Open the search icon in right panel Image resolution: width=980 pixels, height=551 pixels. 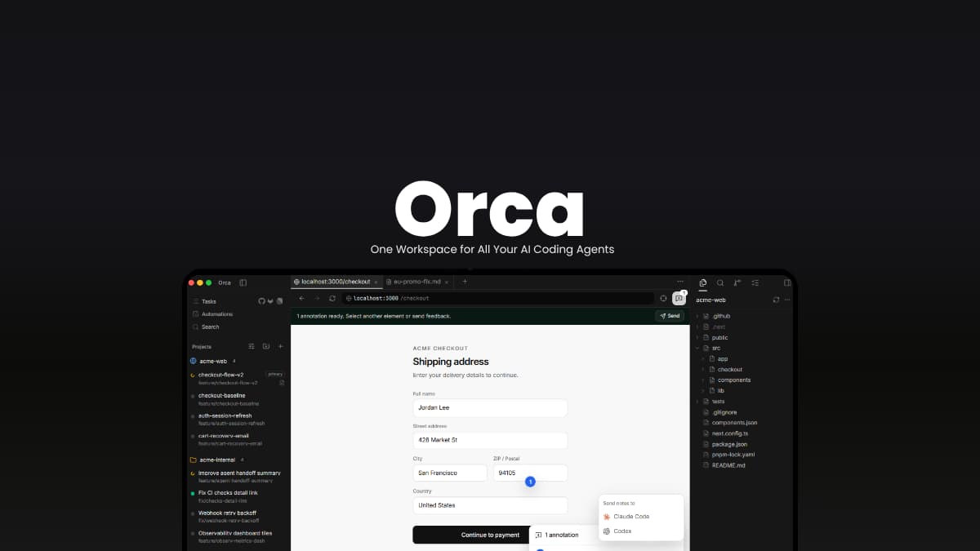pos(720,282)
